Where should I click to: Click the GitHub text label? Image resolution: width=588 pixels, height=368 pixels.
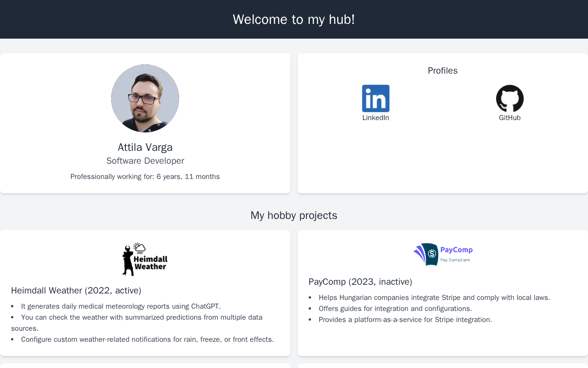tap(509, 118)
